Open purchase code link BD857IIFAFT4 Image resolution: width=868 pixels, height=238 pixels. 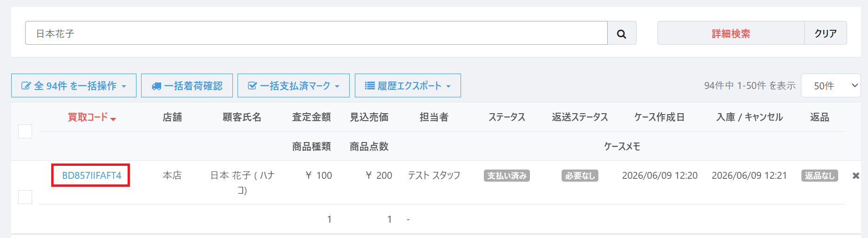pyautogui.click(x=92, y=176)
